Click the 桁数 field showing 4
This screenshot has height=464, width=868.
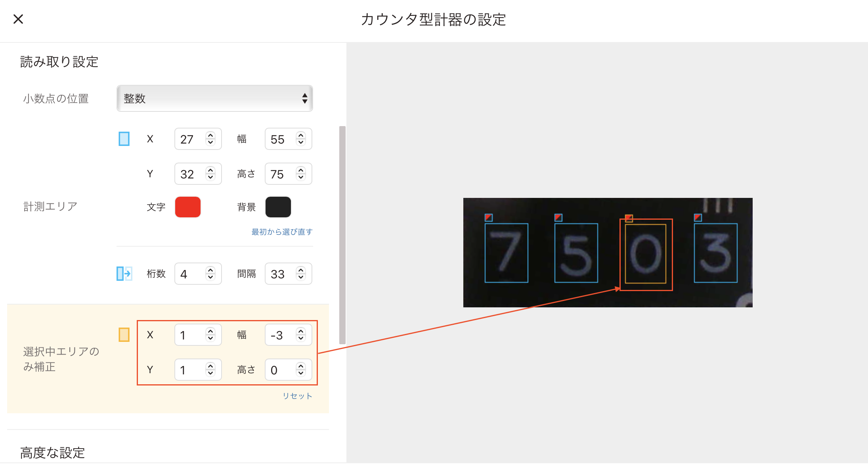[x=198, y=274]
